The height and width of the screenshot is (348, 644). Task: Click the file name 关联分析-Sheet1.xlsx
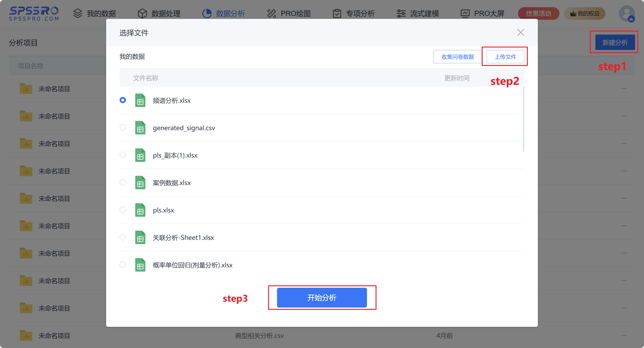pos(183,237)
